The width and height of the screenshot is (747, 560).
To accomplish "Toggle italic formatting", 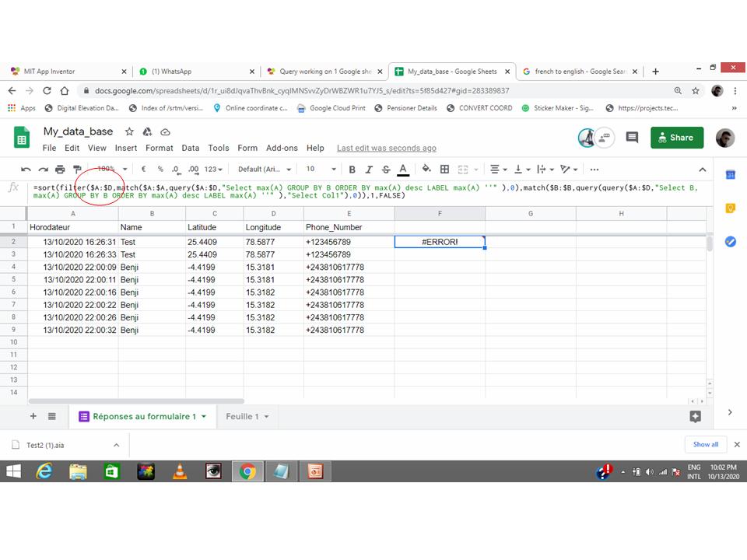I will [369, 170].
